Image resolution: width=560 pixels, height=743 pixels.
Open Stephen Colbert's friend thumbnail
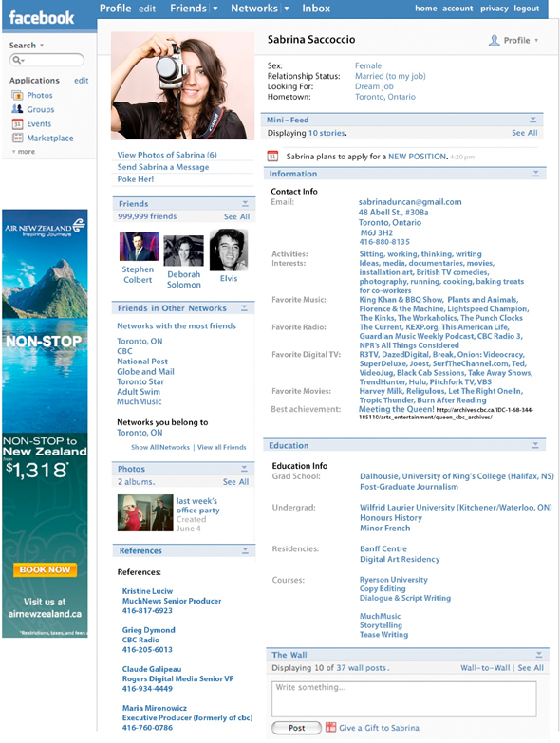[x=139, y=247]
